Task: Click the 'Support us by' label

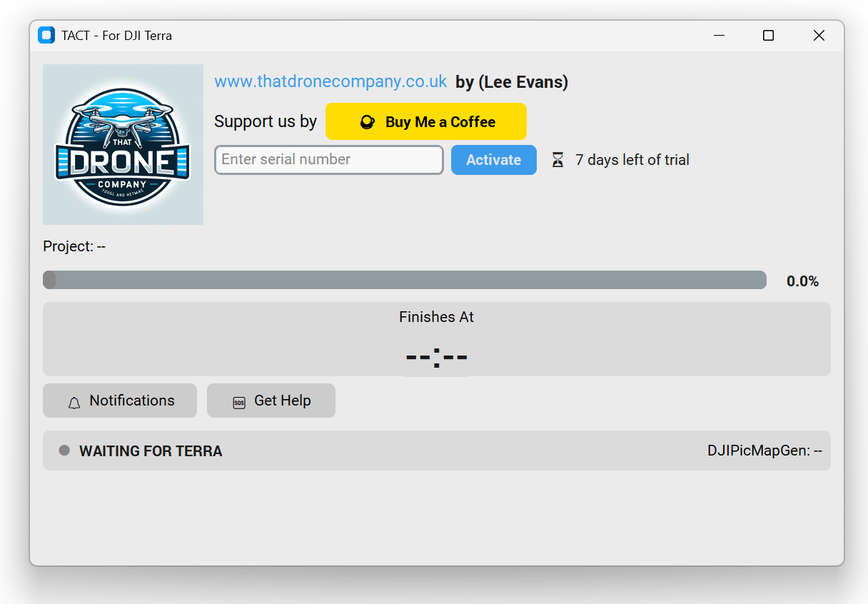Action: [266, 121]
